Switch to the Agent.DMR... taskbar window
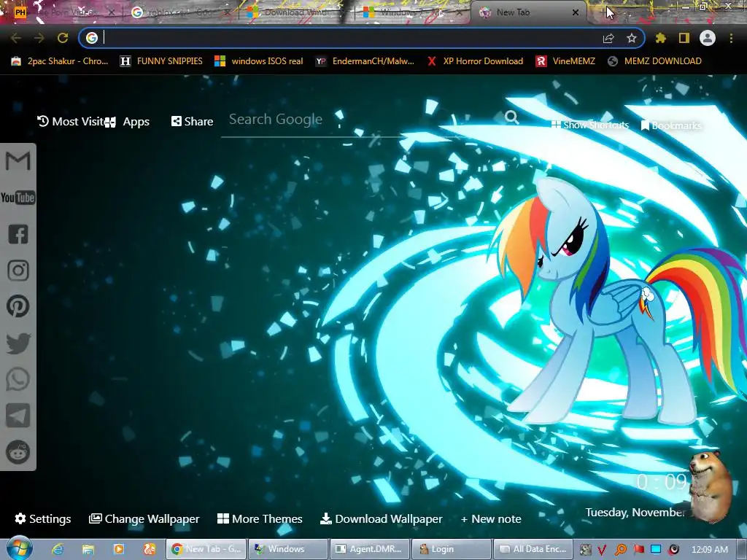Screen dimensions: 747x560 370,549
